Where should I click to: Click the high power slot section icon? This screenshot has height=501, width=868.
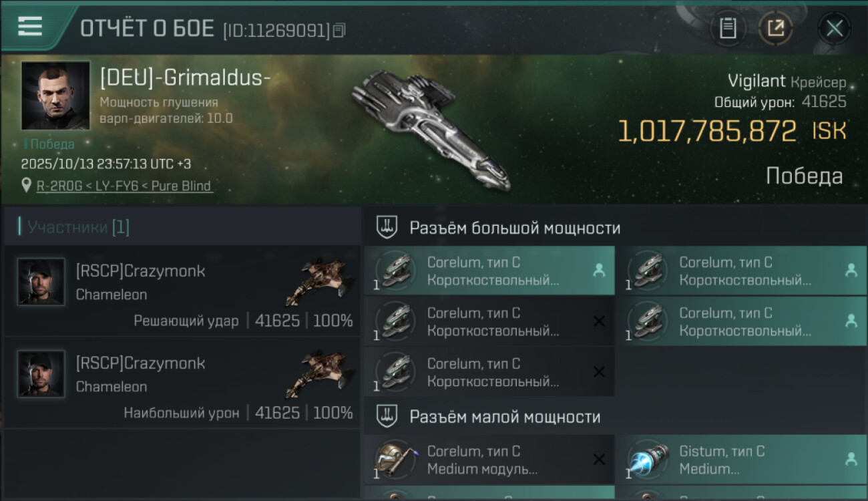point(387,228)
